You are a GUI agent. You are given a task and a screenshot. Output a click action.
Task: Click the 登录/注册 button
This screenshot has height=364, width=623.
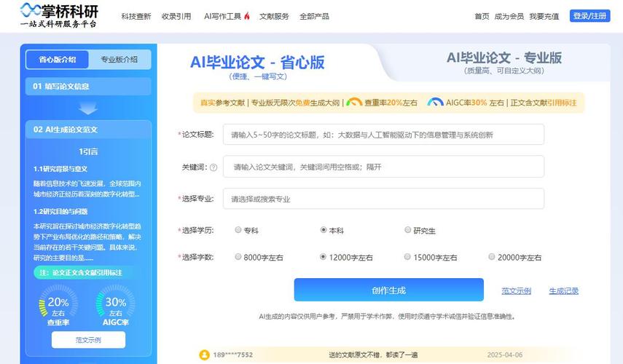click(589, 16)
